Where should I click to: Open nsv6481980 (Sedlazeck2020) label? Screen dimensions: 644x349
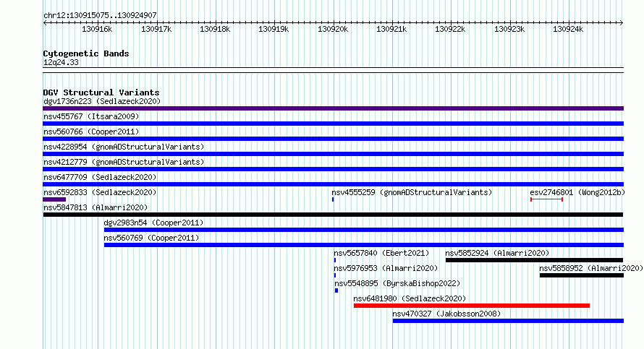click(410, 298)
